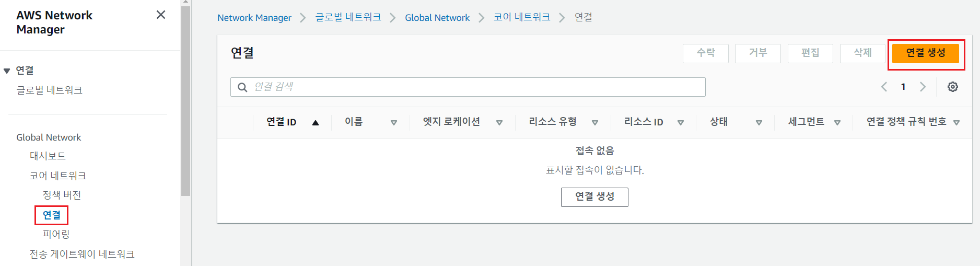
Task: Open 글로벌 네트워크 in the sidebar
Action: tap(49, 90)
